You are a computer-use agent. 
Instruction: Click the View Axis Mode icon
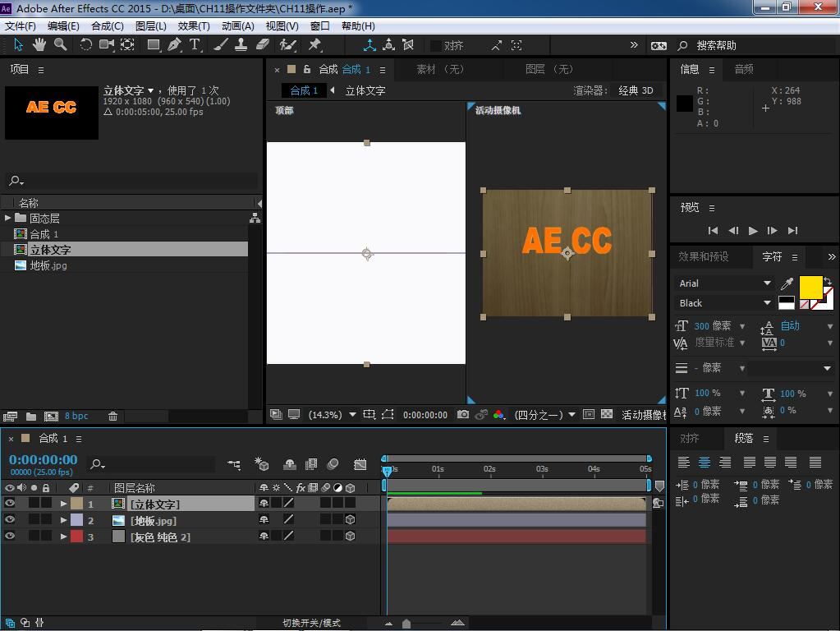(x=408, y=45)
